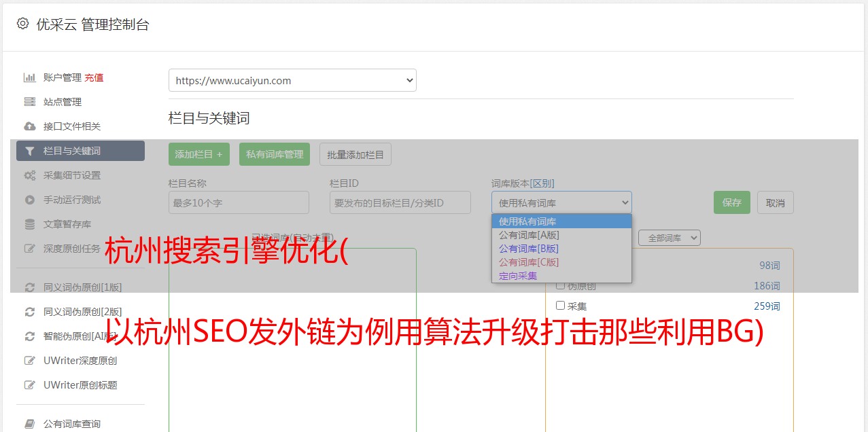
Task: Click the database icon for 文章暂存库
Action: click(29, 224)
